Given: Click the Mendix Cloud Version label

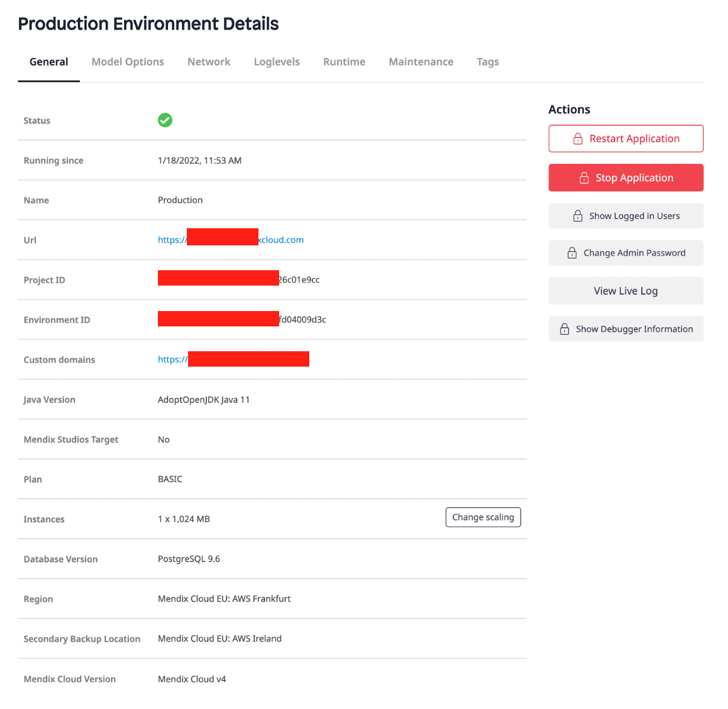Looking at the screenshot, I should pyautogui.click(x=70, y=679).
